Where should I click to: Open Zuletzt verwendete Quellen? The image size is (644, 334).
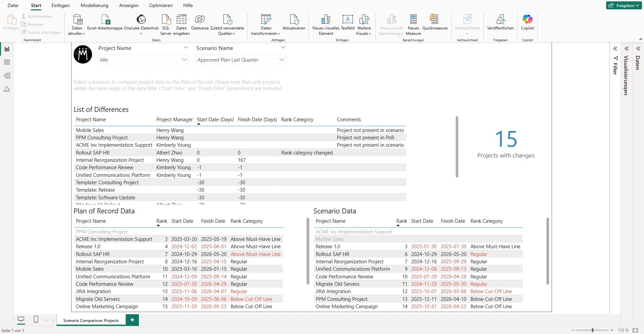pos(227,25)
